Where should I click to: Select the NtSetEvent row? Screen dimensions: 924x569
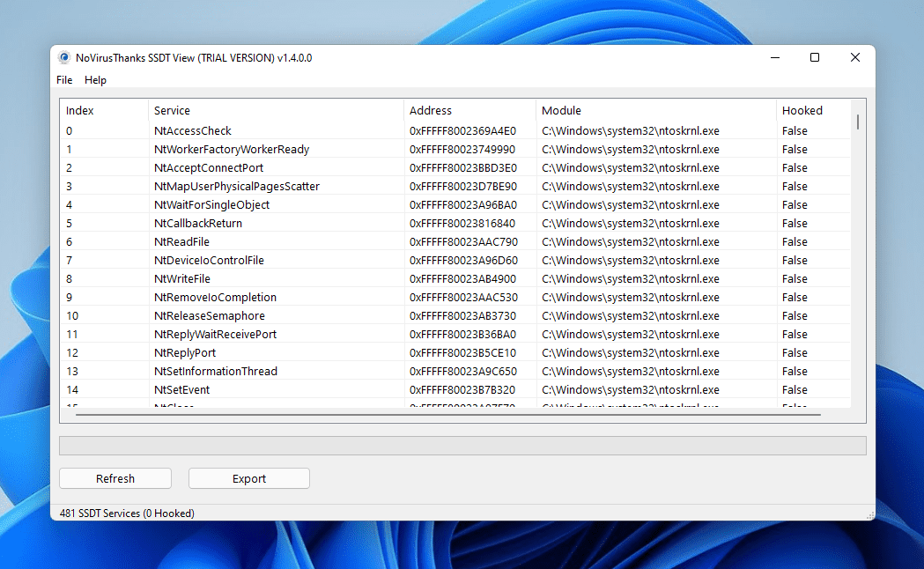point(455,390)
